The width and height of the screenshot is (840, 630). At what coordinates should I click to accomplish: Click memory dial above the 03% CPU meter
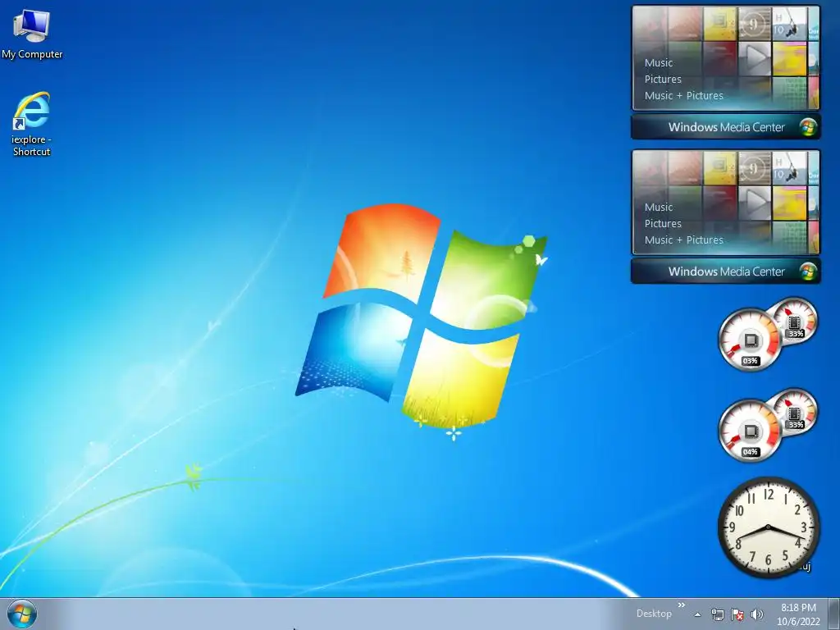pos(797,320)
